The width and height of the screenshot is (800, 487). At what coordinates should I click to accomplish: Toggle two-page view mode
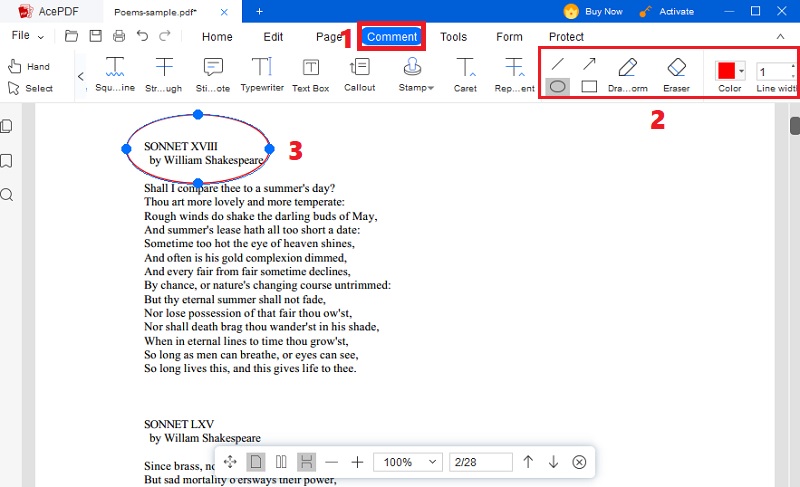pos(281,462)
